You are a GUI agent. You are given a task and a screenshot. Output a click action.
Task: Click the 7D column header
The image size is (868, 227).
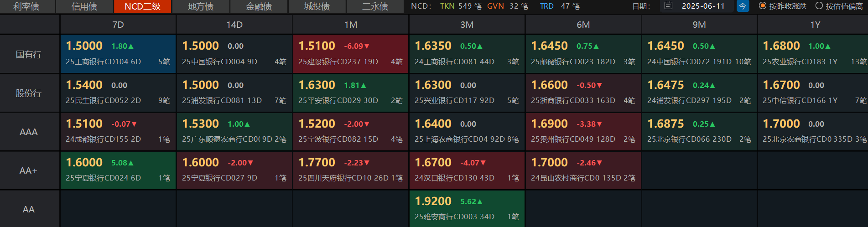[x=118, y=25]
